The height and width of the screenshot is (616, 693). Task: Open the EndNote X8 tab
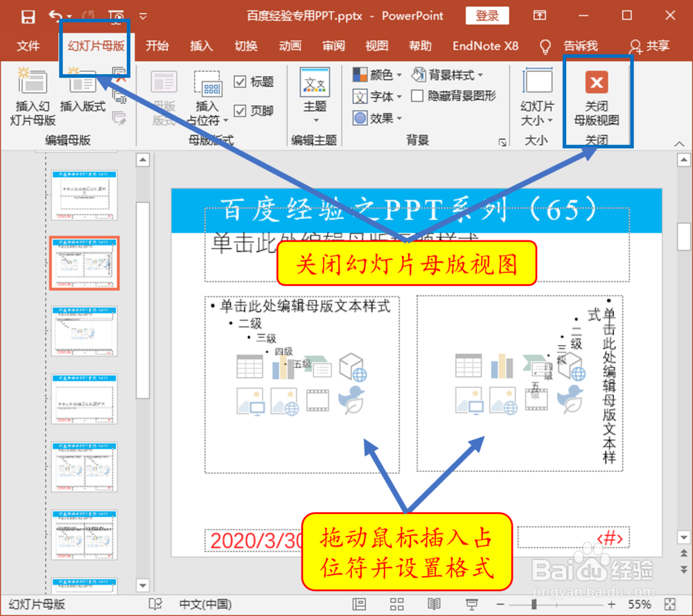click(x=485, y=46)
